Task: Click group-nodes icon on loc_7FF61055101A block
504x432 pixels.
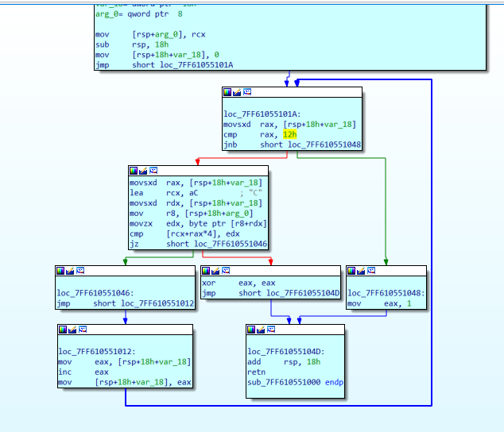Action: click(x=247, y=92)
